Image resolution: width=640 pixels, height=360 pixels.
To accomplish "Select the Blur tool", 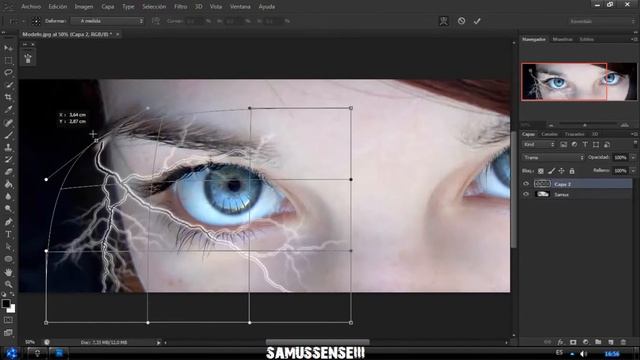I will pos(8,196).
